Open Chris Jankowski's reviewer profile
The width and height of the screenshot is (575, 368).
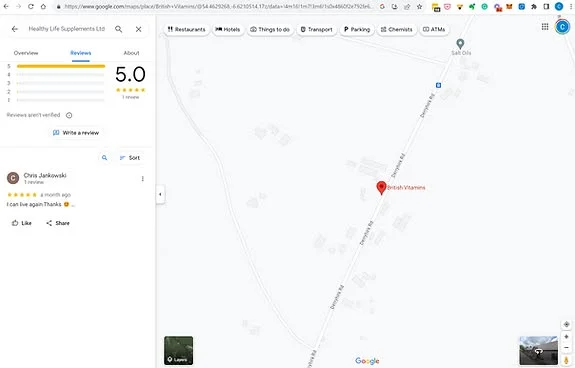45,175
